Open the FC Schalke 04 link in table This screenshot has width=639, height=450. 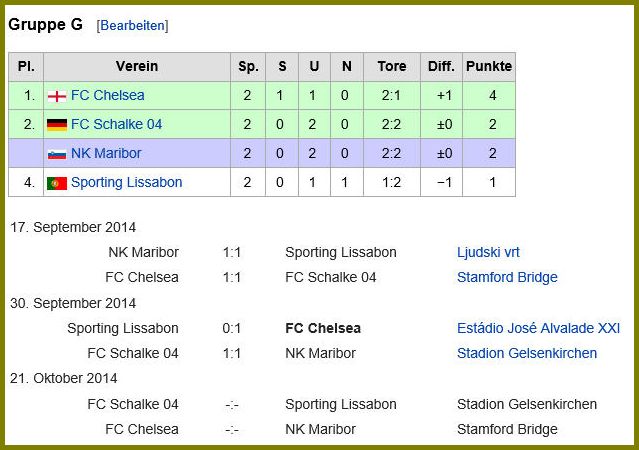click(x=117, y=124)
